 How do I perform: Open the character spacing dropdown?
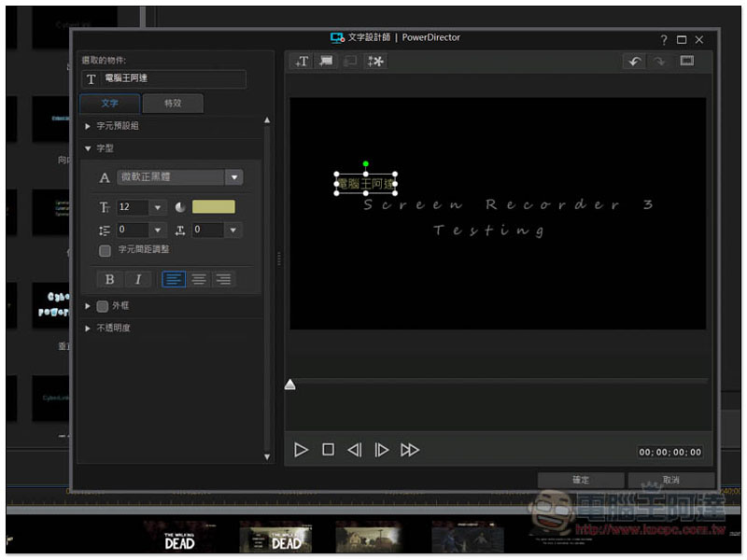click(233, 231)
